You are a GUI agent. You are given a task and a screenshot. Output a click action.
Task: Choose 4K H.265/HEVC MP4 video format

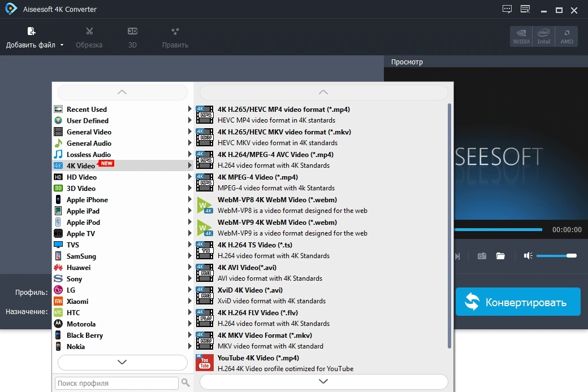(321, 115)
